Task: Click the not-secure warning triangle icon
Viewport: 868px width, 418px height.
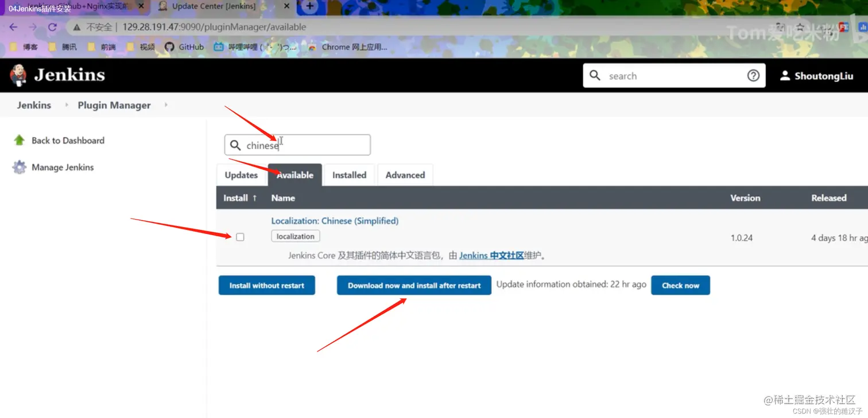Action: click(x=76, y=27)
